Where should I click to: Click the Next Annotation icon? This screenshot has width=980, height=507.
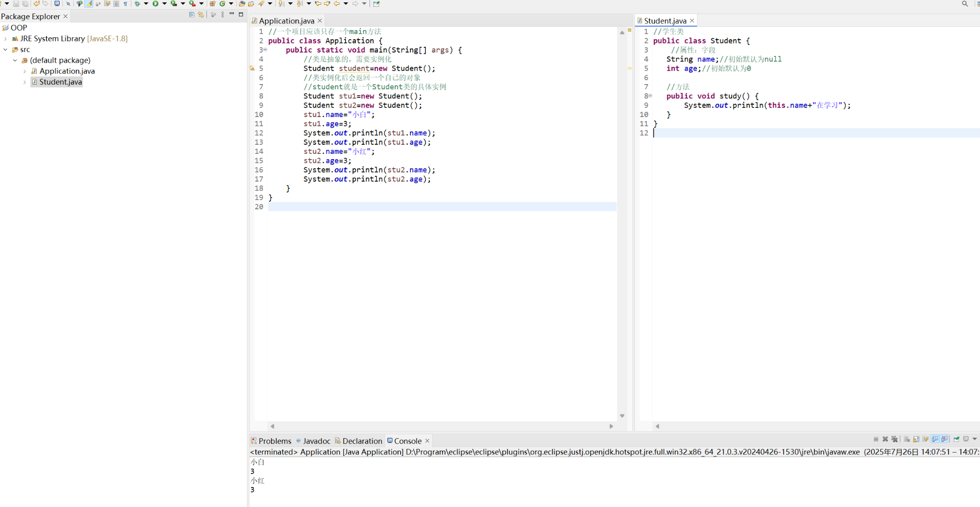pyautogui.click(x=281, y=3)
